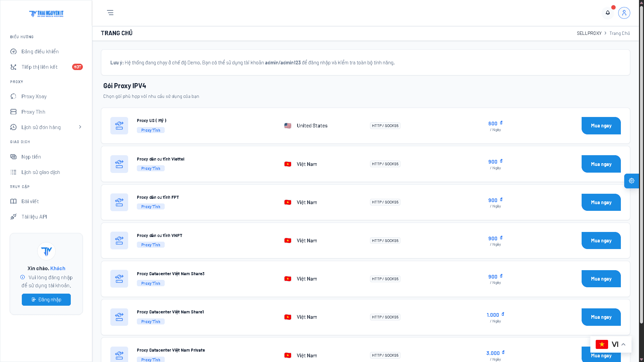Open the notifications bell icon
The height and width of the screenshot is (362, 644).
(608, 13)
